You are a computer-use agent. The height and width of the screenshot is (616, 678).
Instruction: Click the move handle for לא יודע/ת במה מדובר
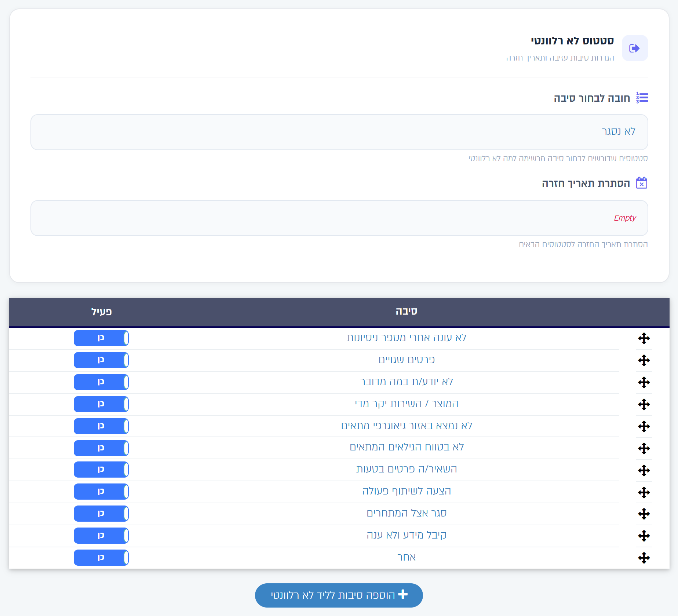pos(644,382)
